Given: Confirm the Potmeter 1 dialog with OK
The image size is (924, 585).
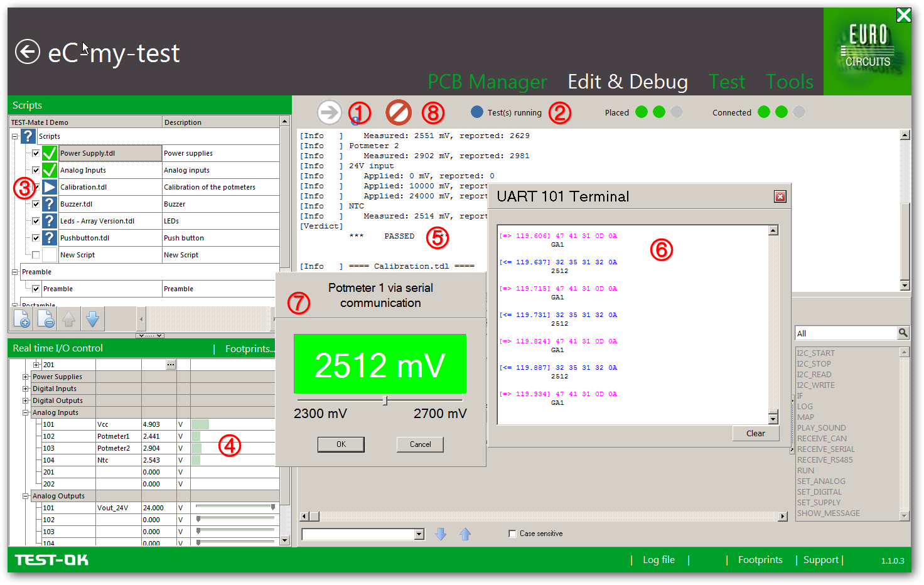Looking at the screenshot, I should [x=341, y=444].
